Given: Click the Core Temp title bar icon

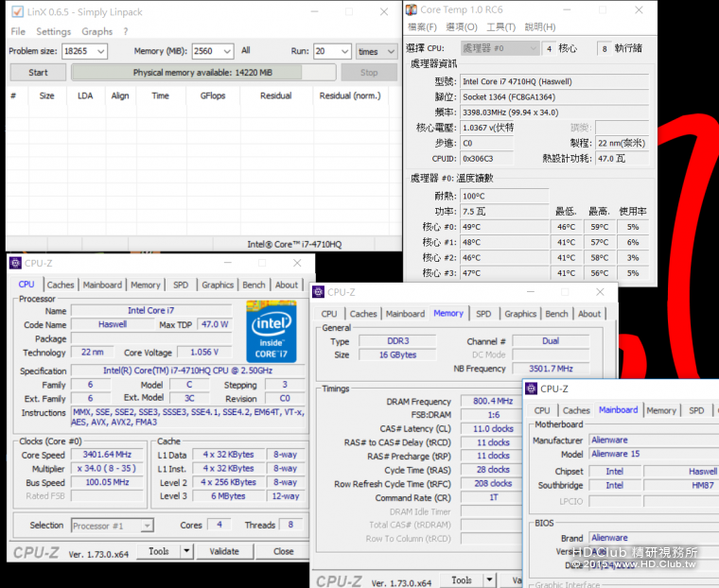Looking at the screenshot, I should pyautogui.click(x=412, y=9).
